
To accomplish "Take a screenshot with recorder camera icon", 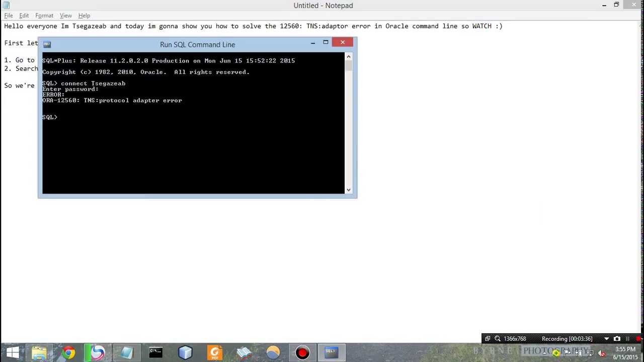I will (617, 339).
